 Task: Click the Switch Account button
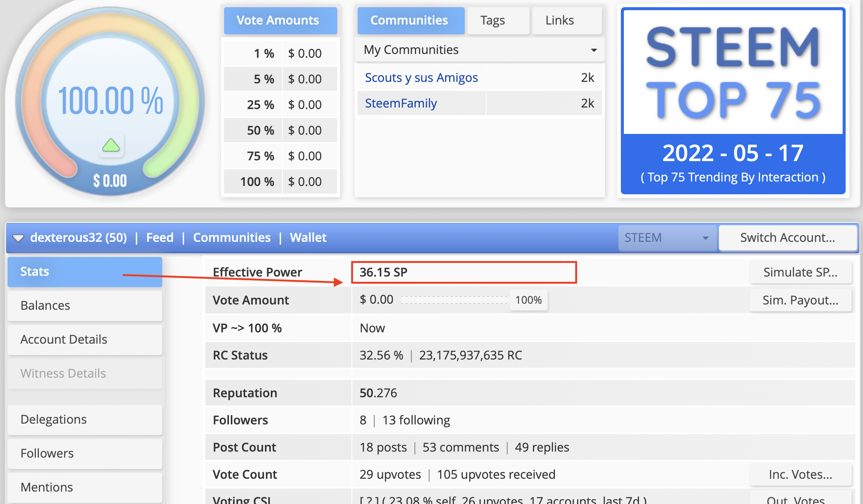click(788, 238)
